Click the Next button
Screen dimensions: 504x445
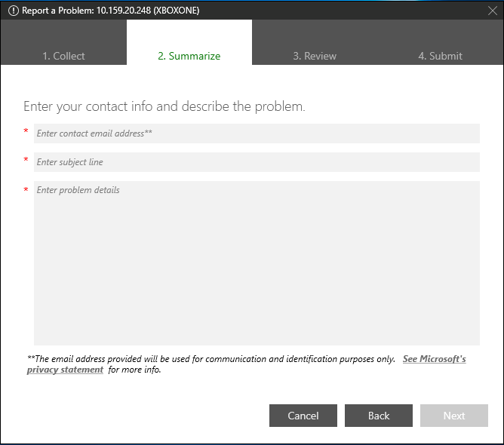pos(454,416)
